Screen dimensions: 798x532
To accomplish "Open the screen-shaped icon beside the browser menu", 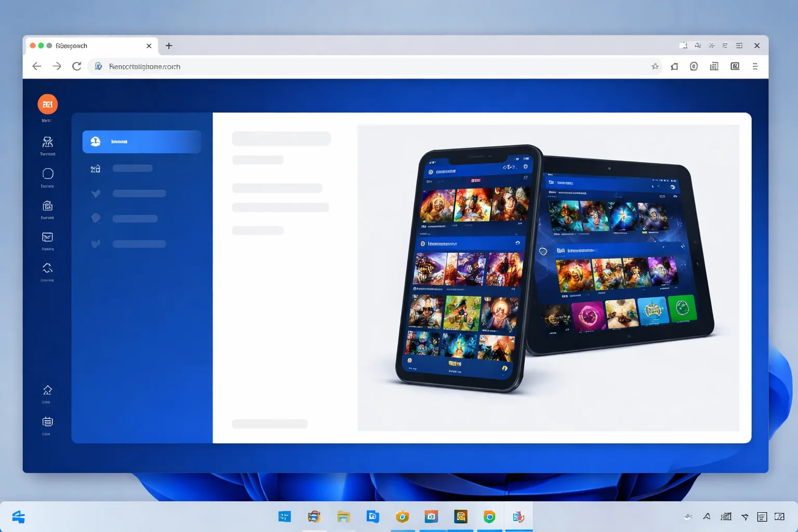I will point(735,66).
